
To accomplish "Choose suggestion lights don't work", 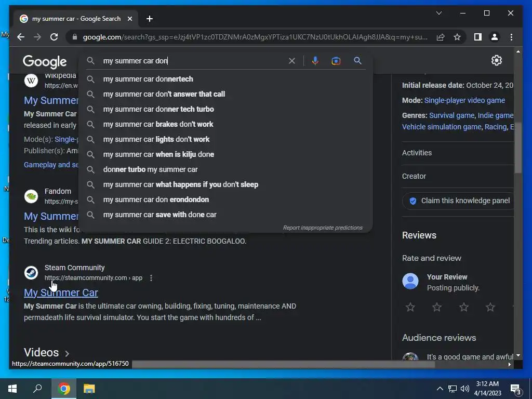I will (225, 139).
